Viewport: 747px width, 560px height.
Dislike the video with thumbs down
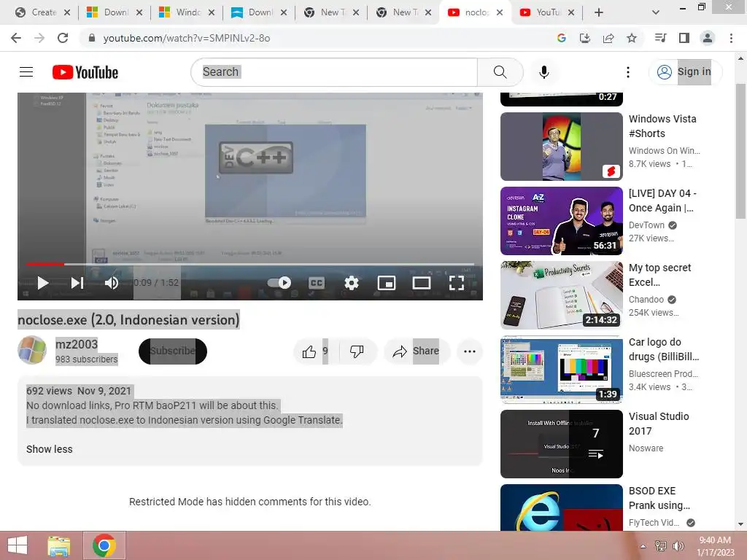[x=357, y=351]
